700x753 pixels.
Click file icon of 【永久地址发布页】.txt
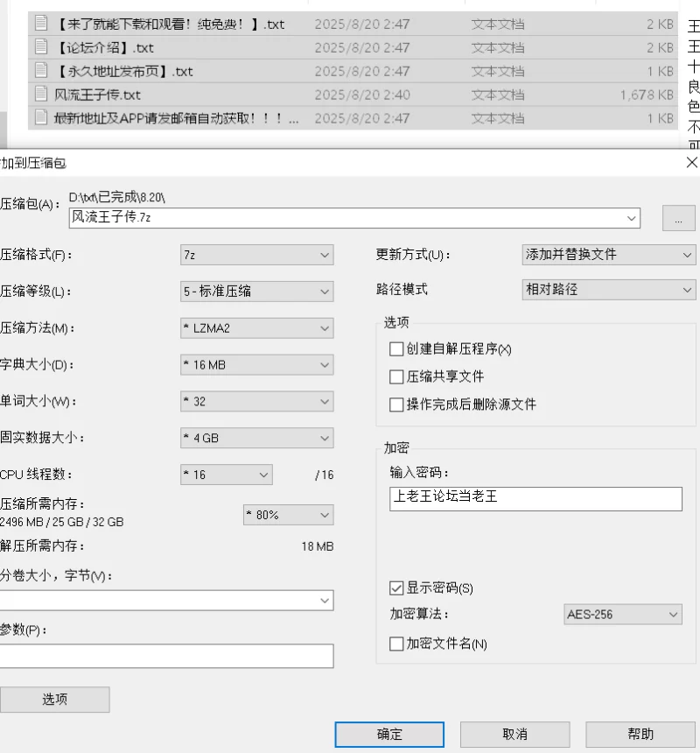[x=41, y=71]
